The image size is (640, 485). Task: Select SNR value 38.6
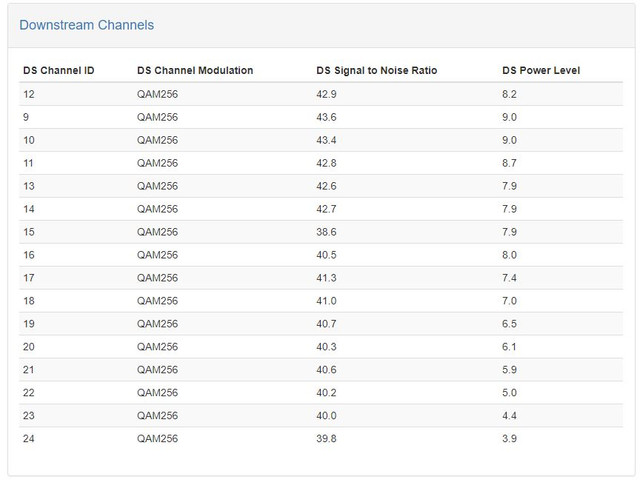[326, 232]
